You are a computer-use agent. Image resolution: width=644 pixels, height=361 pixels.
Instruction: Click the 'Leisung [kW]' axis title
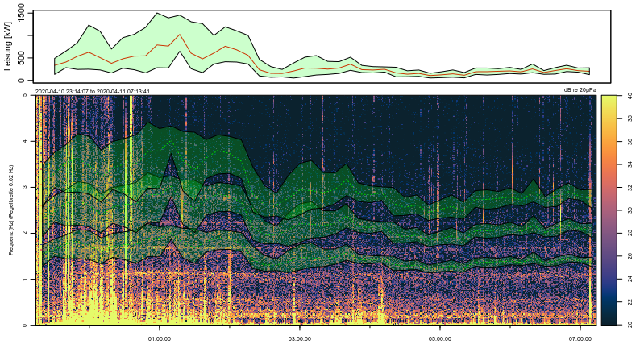tap(8, 46)
